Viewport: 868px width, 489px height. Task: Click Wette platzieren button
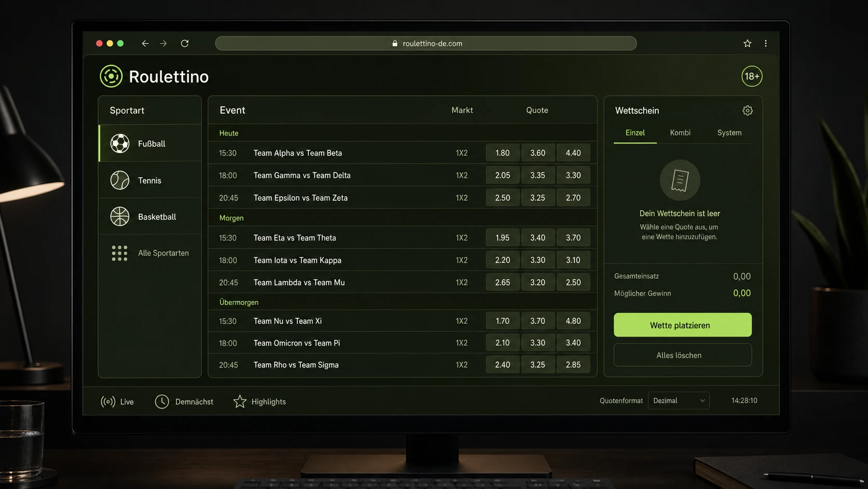683,325
